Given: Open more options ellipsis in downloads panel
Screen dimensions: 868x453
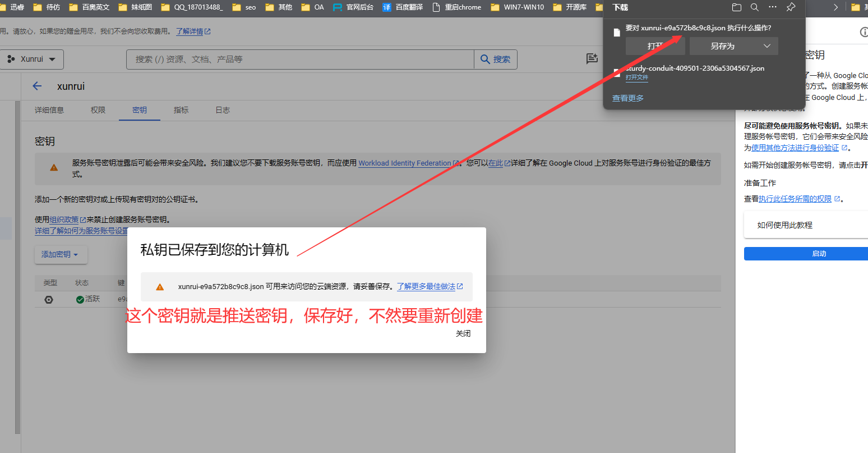Looking at the screenshot, I should (x=773, y=7).
